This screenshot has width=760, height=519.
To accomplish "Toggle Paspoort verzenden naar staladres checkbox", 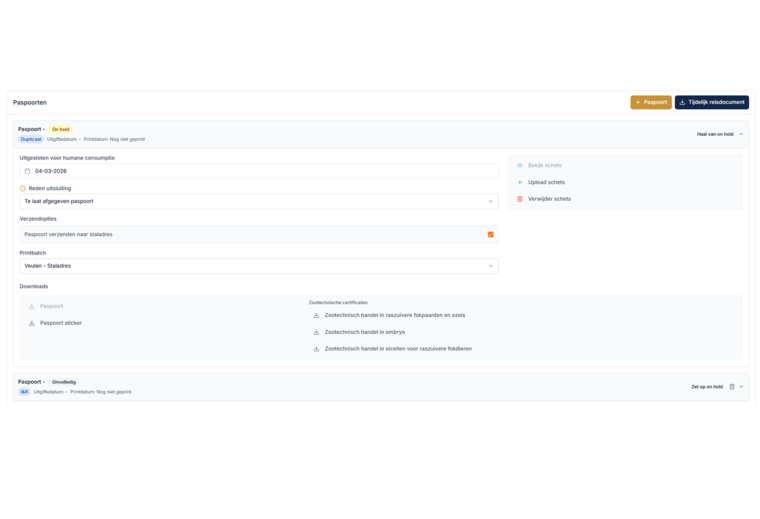I will pyautogui.click(x=491, y=235).
